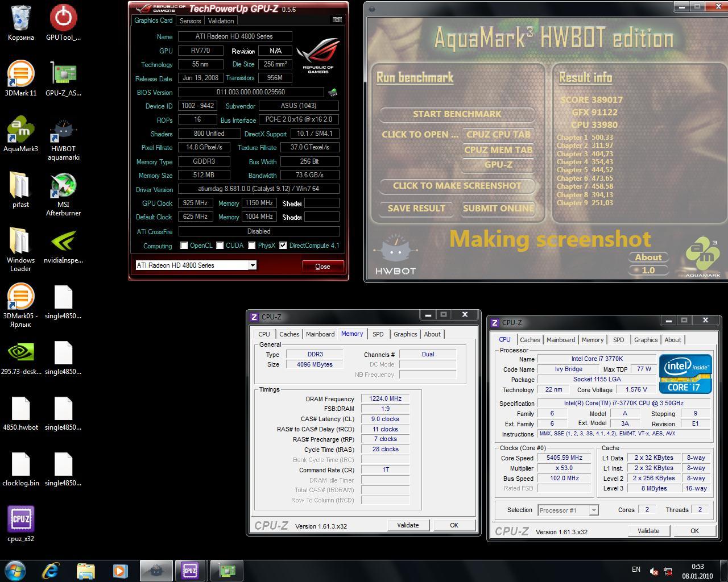The height and width of the screenshot is (582, 728).
Task: Open the Recycle Bin (Корзина) desktop icon
Action: click(21, 23)
